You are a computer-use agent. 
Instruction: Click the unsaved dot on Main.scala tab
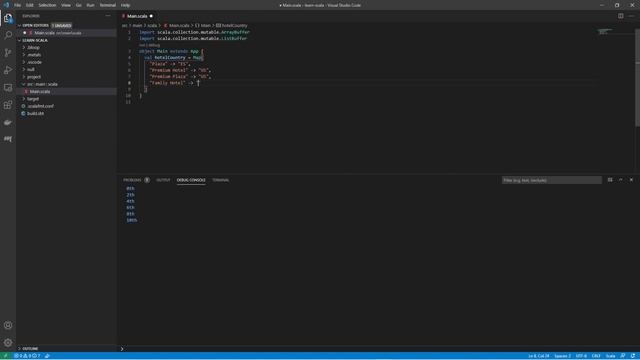coord(151,16)
